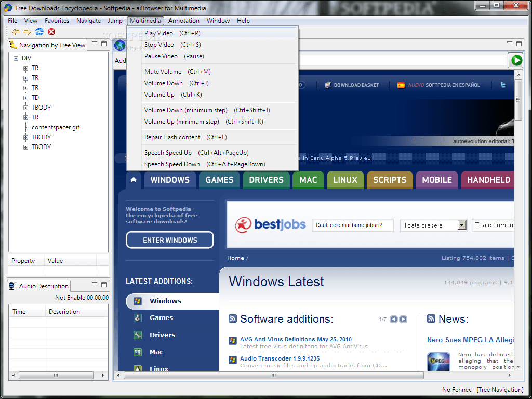This screenshot has width=532, height=399.
Task: Click the Back arrow toolbar icon
Action: tap(15, 32)
